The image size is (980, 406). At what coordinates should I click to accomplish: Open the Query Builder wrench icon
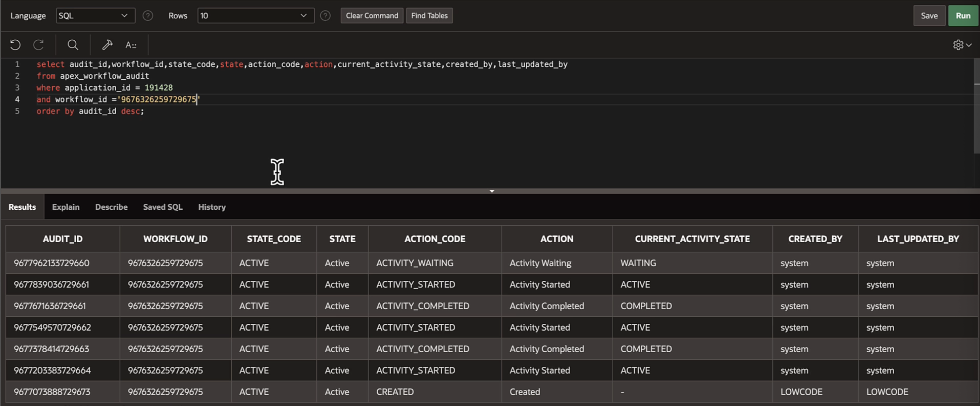pyautogui.click(x=107, y=45)
